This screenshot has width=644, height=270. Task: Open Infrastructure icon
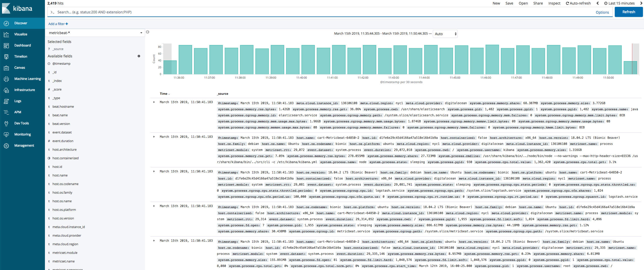[x=6, y=90]
